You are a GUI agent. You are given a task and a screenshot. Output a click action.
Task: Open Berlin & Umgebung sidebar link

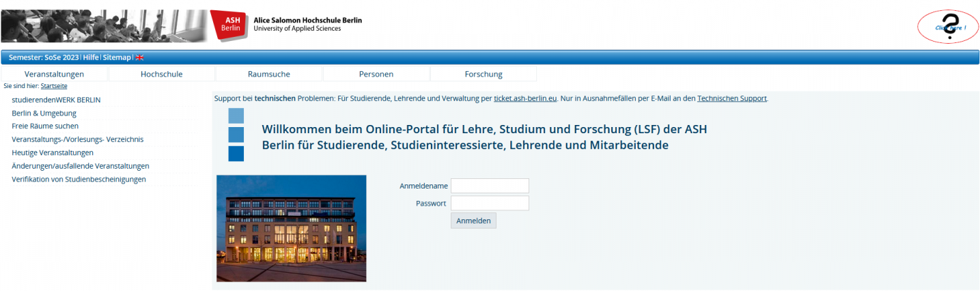point(44,113)
